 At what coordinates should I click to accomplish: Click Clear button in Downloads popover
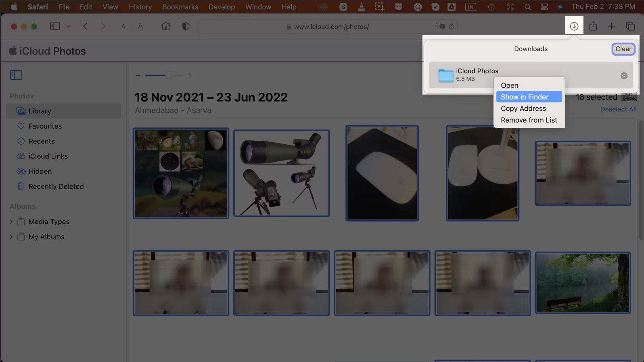pos(623,49)
